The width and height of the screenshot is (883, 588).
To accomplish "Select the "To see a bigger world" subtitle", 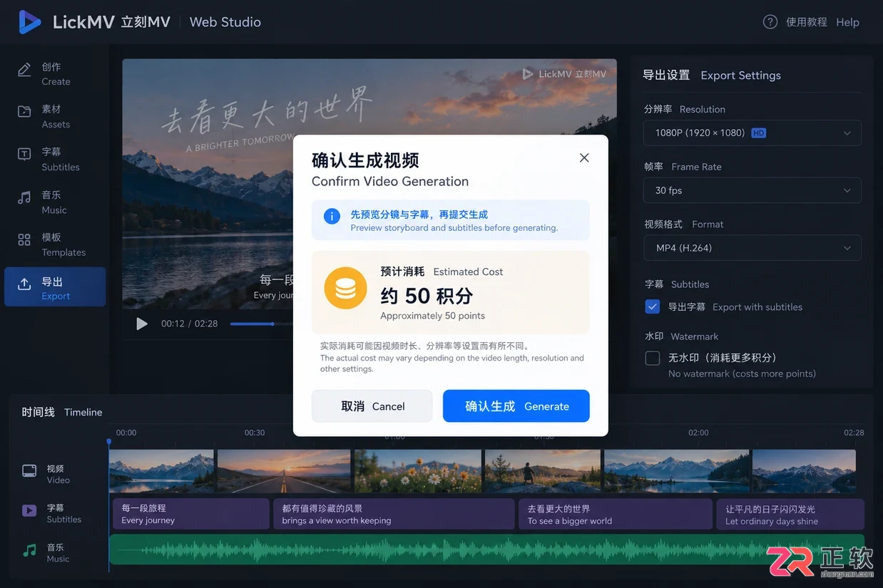I will click(x=616, y=514).
